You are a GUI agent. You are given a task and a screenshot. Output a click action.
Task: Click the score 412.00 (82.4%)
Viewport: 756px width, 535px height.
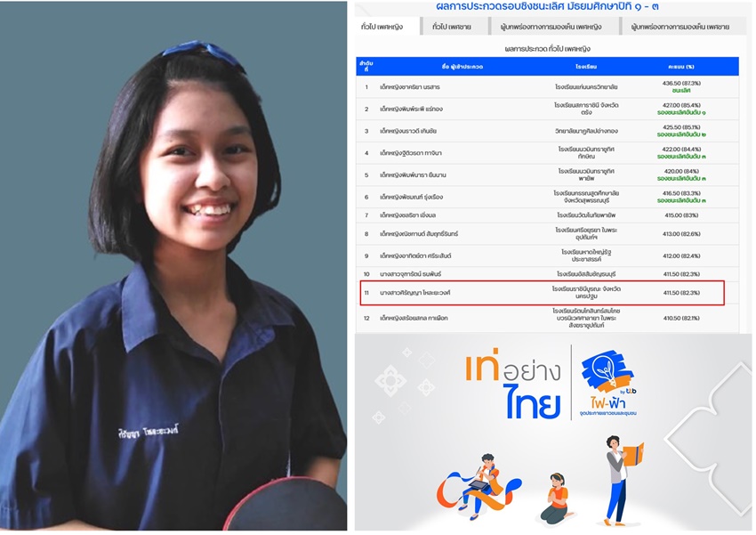681,255
